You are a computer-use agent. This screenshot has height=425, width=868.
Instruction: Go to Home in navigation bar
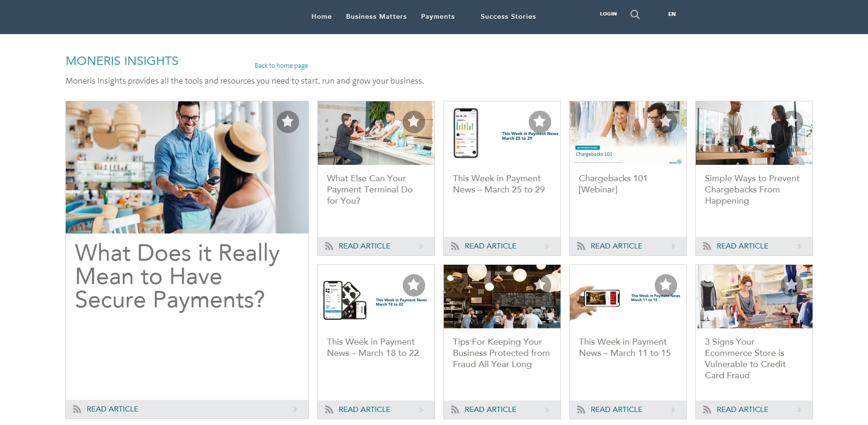point(322,16)
